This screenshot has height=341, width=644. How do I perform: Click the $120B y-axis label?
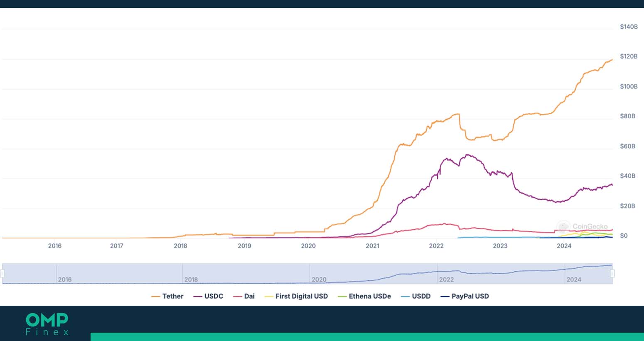(629, 56)
